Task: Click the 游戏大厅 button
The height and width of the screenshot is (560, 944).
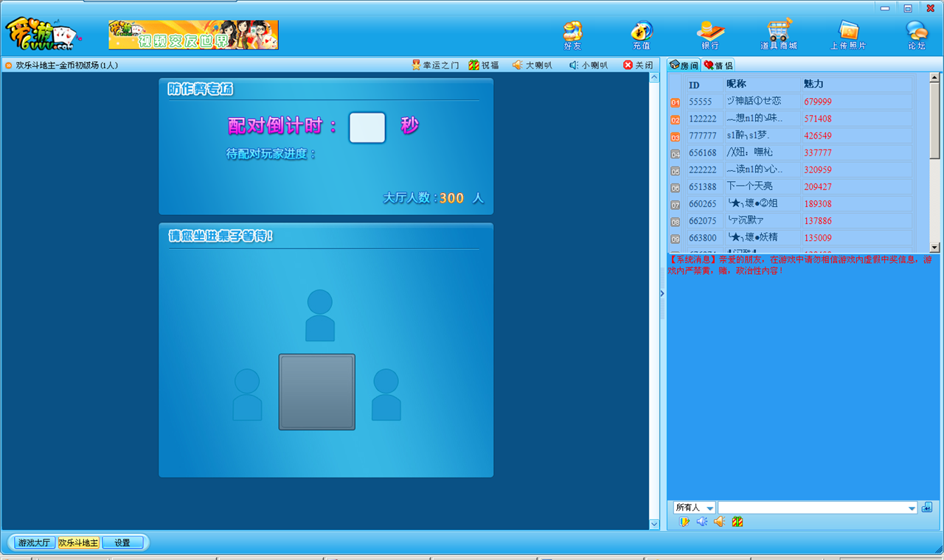Action: coord(35,543)
